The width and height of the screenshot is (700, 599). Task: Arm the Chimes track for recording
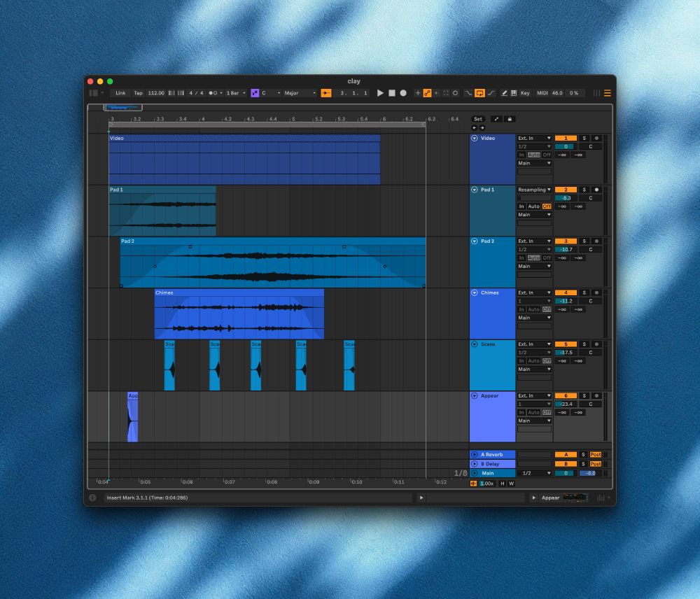pyautogui.click(x=596, y=293)
